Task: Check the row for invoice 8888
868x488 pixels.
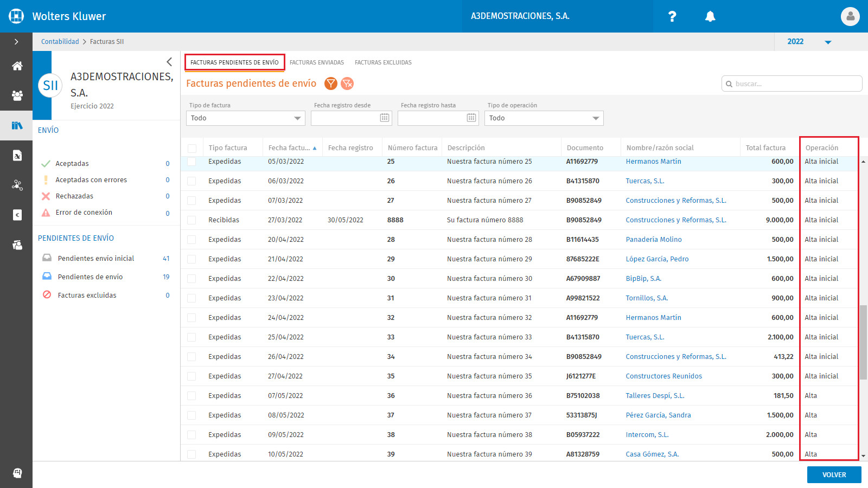Action: tap(192, 220)
